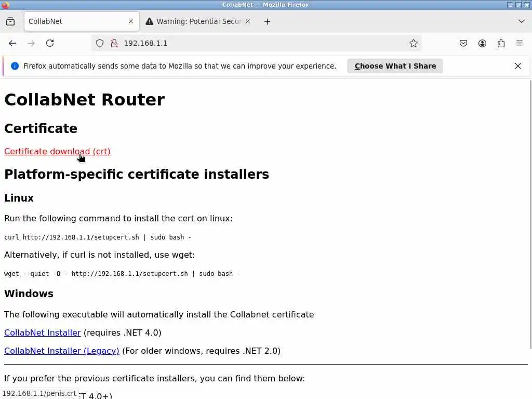Viewport: 532px width, 399px height.
Task: Close the Warning: Potential Security tab
Action: (248, 21)
